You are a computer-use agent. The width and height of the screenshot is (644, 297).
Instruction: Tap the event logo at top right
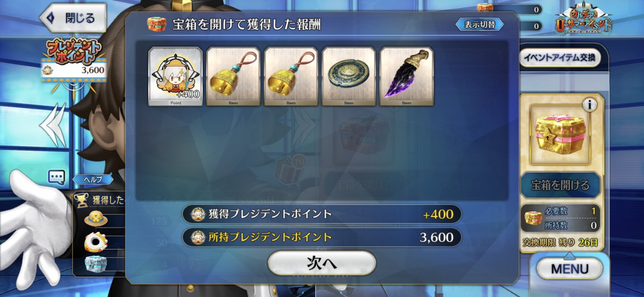coord(583,20)
